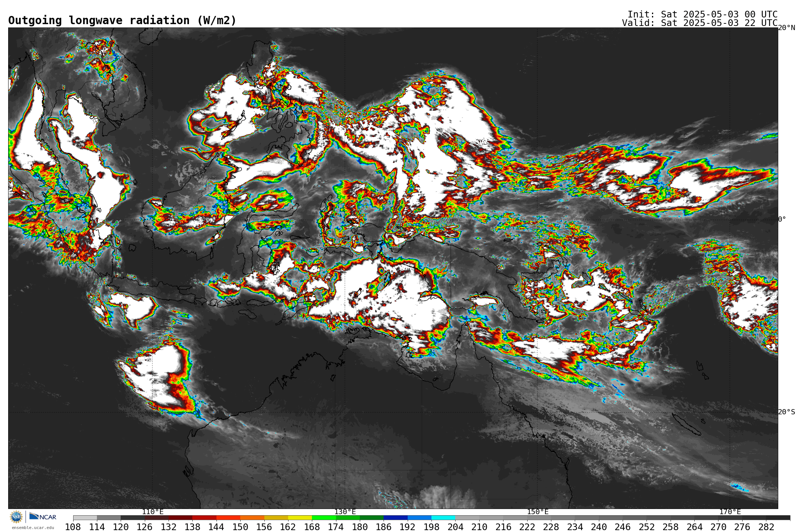Click the '282' color bar label
The width and height of the screenshot is (802, 532).
click(766, 527)
